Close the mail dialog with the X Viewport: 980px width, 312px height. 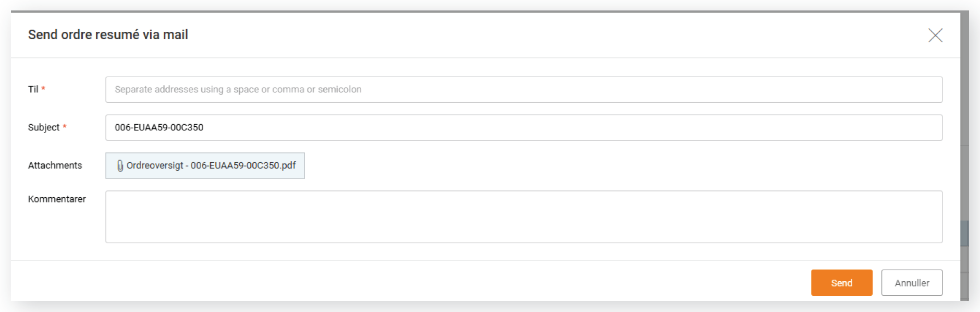[935, 35]
